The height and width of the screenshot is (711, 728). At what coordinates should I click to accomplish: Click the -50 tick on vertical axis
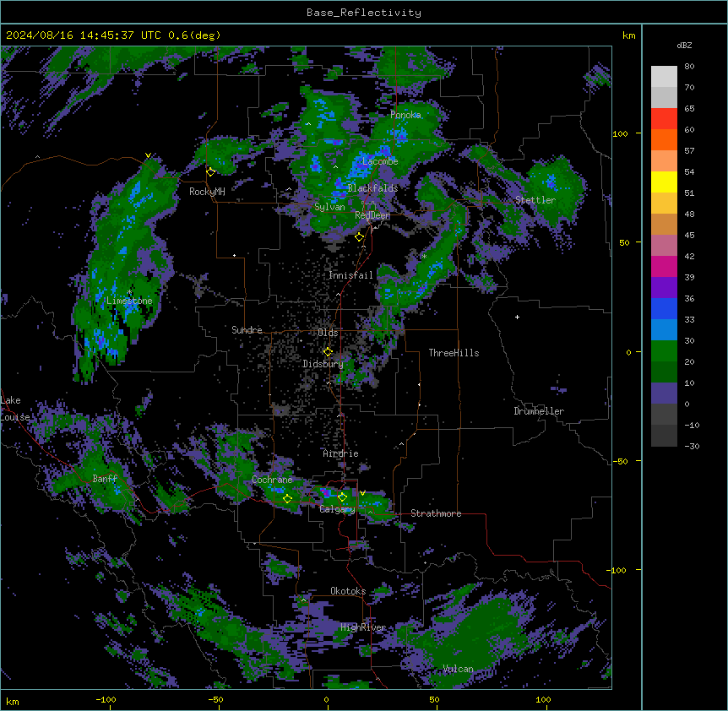[x=620, y=461]
